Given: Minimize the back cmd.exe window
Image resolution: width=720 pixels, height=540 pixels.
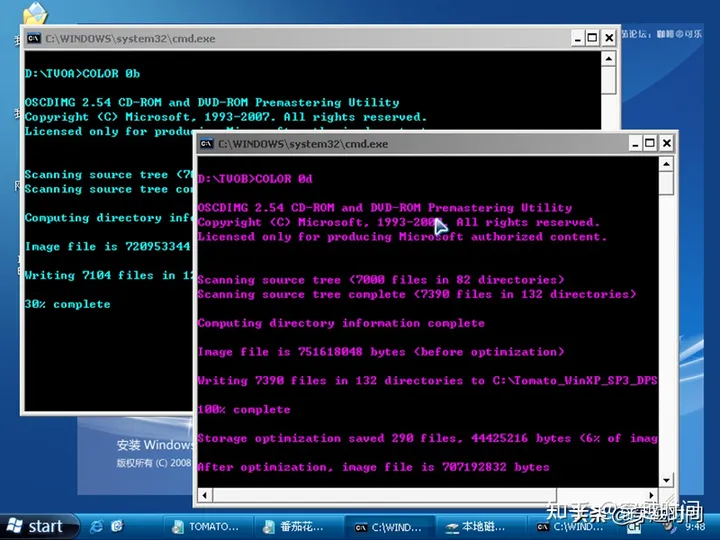Looking at the screenshot, I should pyautogui.click(x=578, y=38).
